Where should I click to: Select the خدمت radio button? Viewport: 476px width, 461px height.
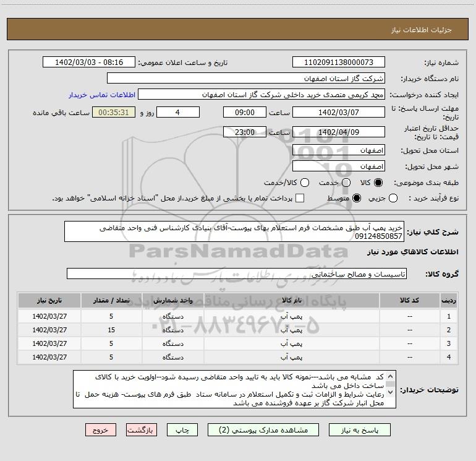coord(346,183)
